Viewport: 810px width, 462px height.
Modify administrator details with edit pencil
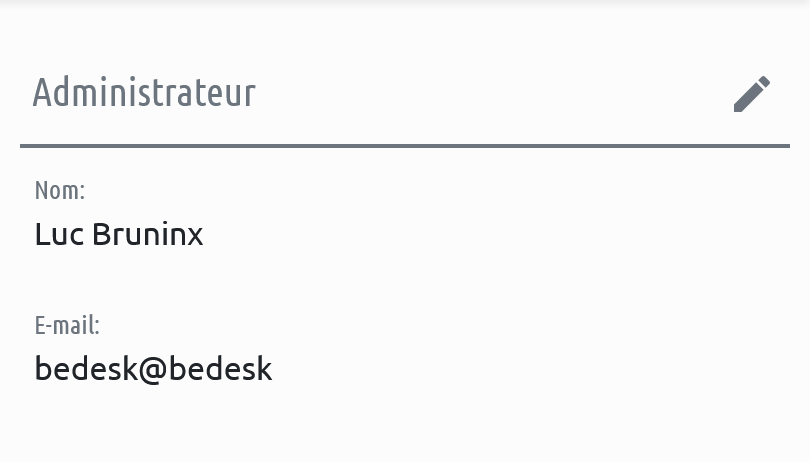point(752,94)
